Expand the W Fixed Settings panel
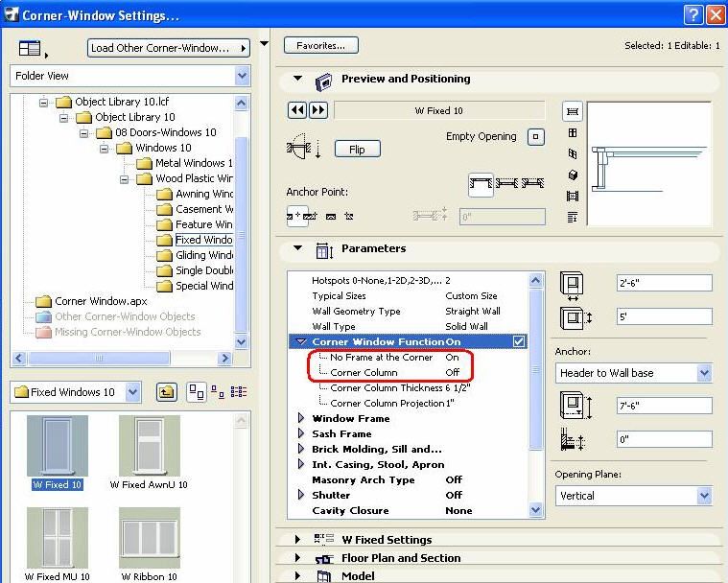Screen dimensions: 728x583 [x=297, y=539]
